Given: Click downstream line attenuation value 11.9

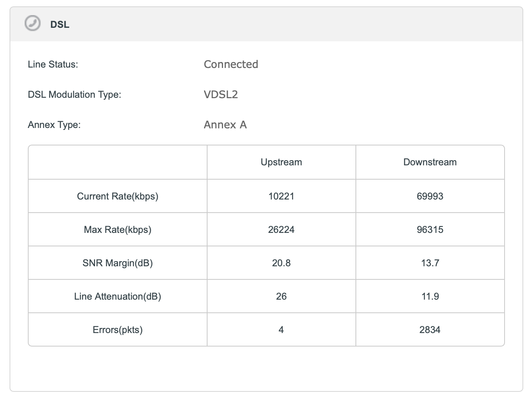Looking at the screenshot, I should click(430, 296).
